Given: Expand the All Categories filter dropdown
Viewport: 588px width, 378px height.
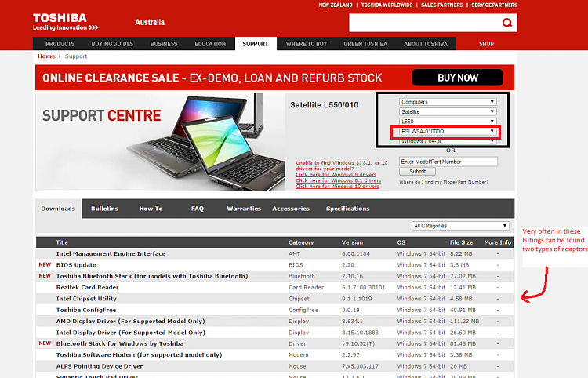Looking at the screenshot, I should [460, 226].
